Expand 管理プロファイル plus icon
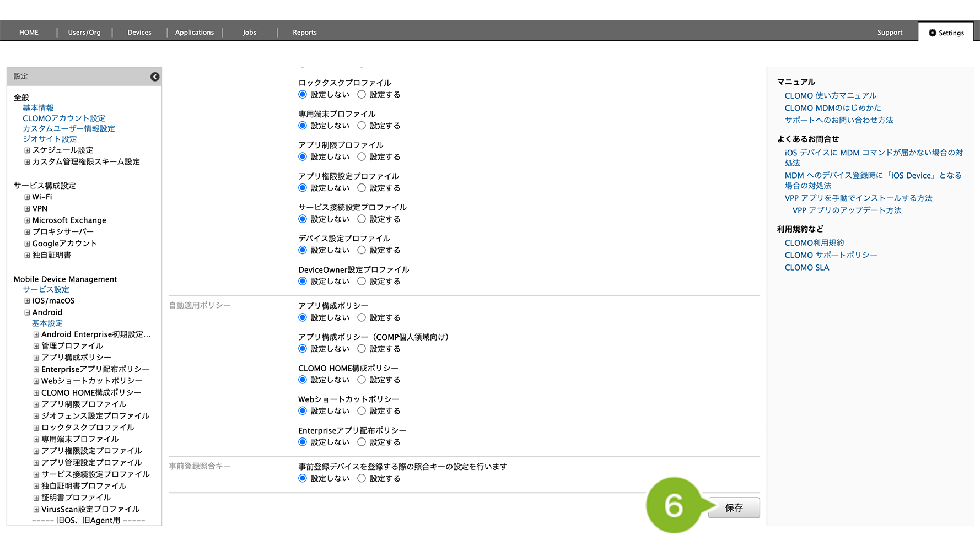The image size is (980, 551). (x=36, y=346)
